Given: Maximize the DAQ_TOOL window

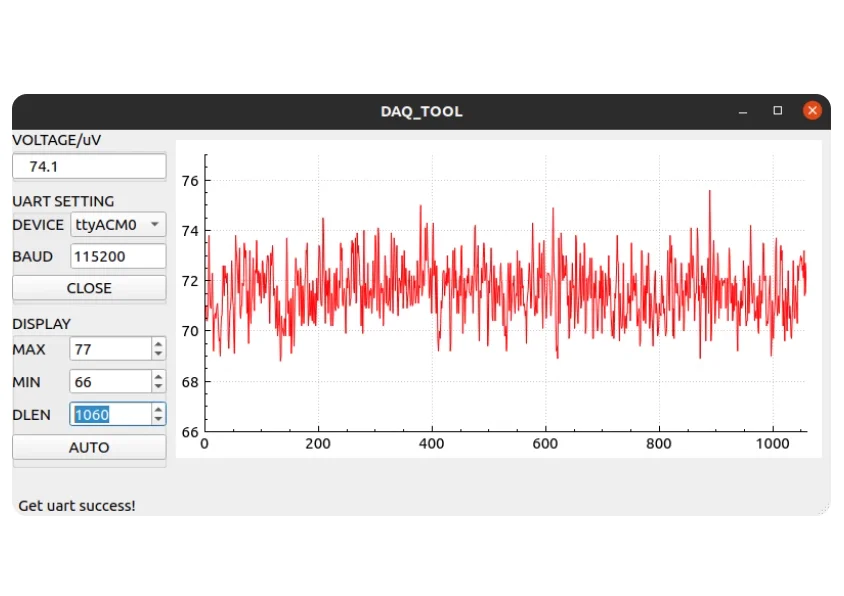Looking at the screenshot, I should (778, 110).
